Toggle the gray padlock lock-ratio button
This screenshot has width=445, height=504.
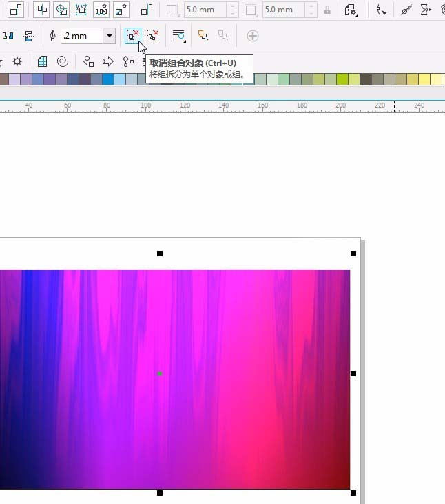click(x=327, y=10)
